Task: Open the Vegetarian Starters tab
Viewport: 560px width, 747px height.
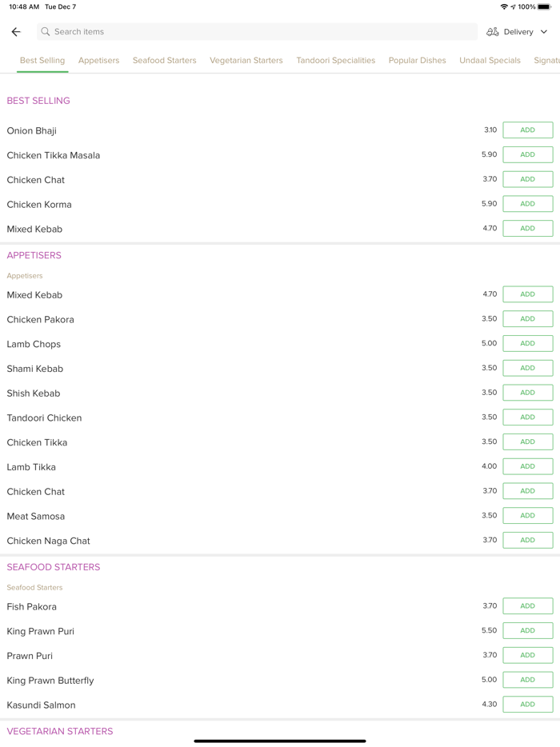Action: click(x=246, y=61)
